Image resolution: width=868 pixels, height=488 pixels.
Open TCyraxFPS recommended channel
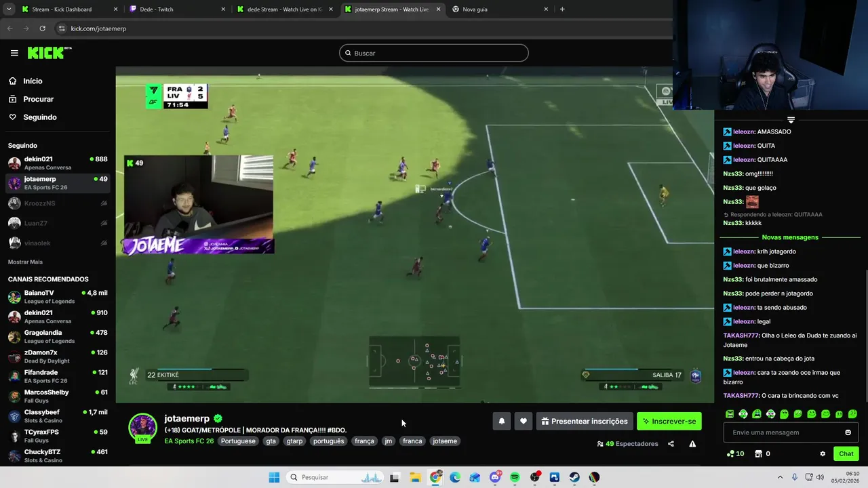point(58,436)
